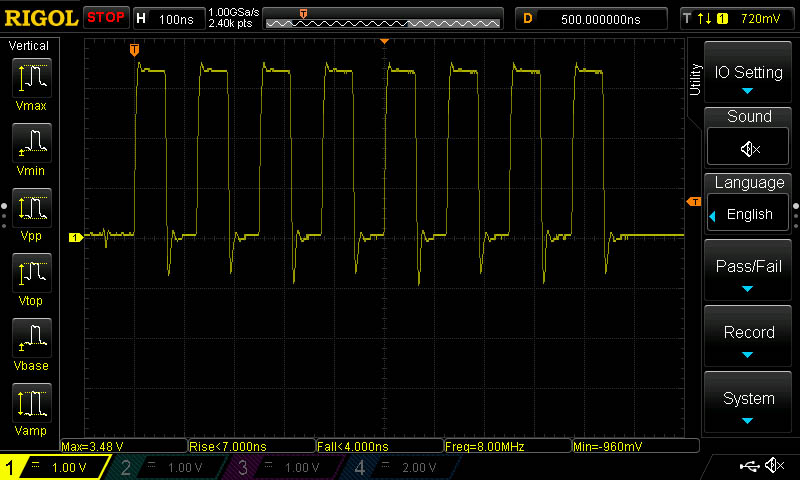
Task: Change the Language English selector
Action: pos(748,213)
